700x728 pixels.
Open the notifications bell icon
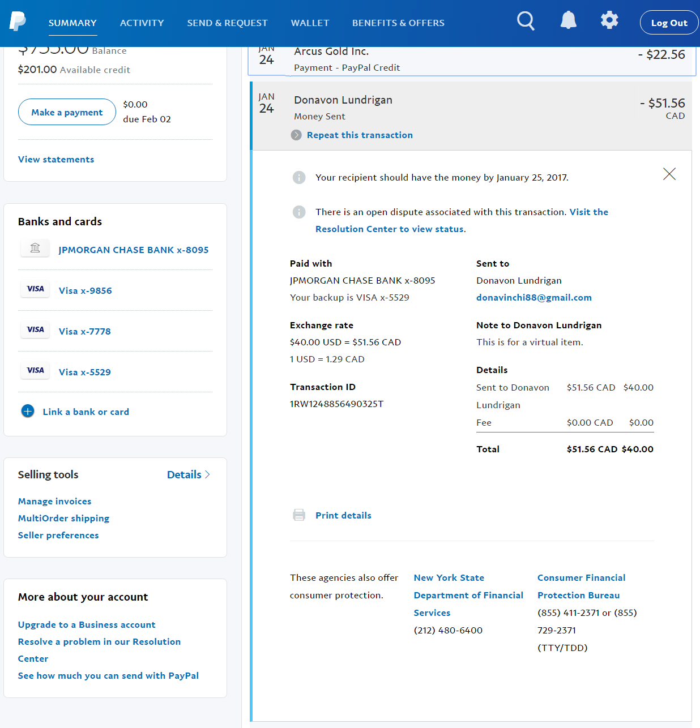coord(568,20)
